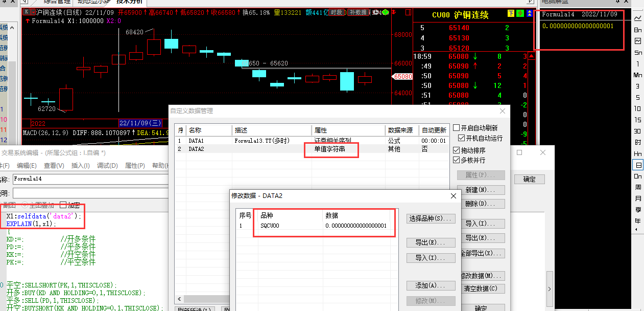Select the DATA2 row in data list
This screenshot has width=644, height=311.
coord(312,149)
